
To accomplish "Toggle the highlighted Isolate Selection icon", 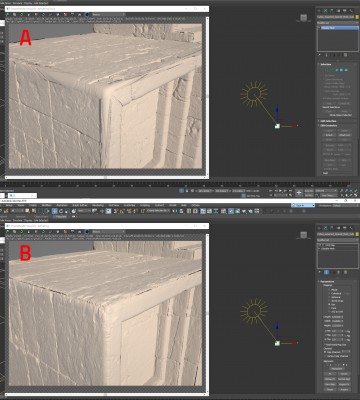I will tap(181, 190).
